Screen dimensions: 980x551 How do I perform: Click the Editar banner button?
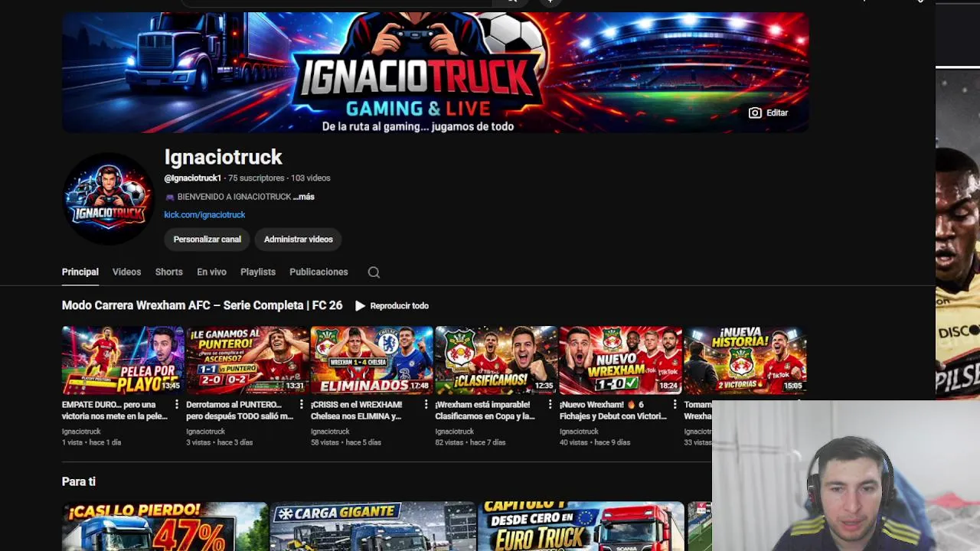(768, 112)
